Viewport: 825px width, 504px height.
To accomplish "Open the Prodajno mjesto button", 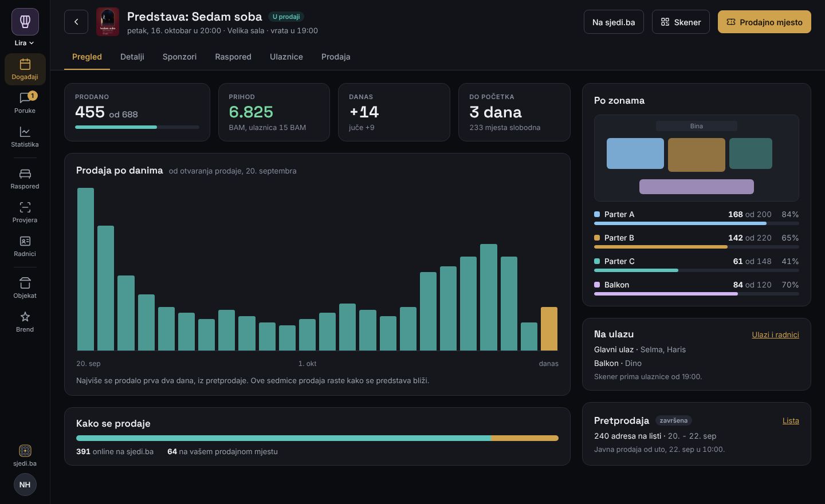I will (x=764, y=22).
